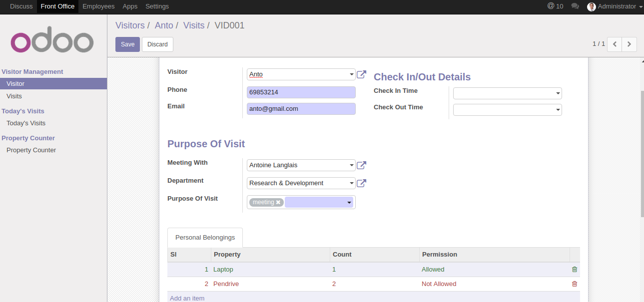Open external link for Visitor Anto
The image size is (644, 302).
click(x=361, y=75)
